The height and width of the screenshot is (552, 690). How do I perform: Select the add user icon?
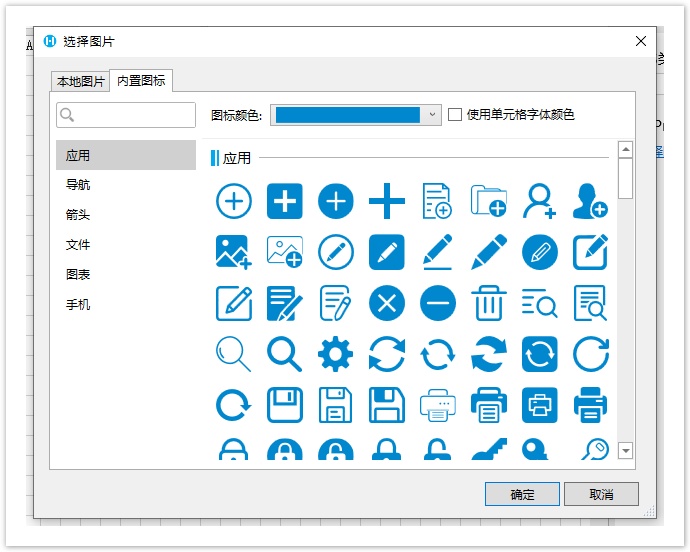click(x=539, y=201)
